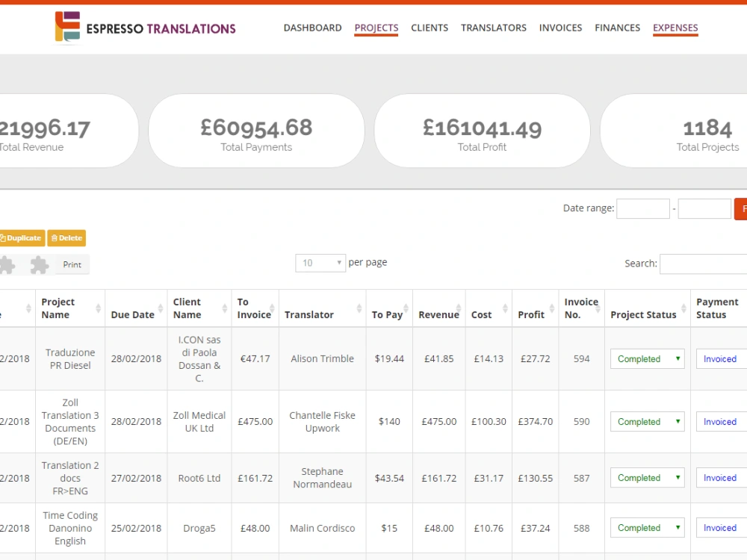Go to the Clients page

(430, 28)
